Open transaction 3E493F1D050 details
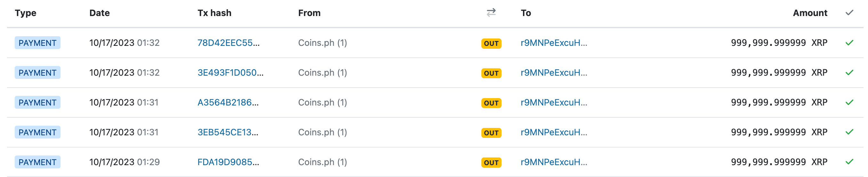 (230, 72)
